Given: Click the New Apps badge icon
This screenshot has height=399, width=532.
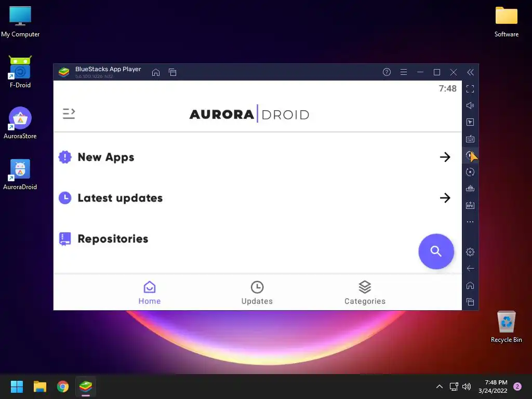Looking at the screenshot, I should pyautogui.click(x=65, y=157).
